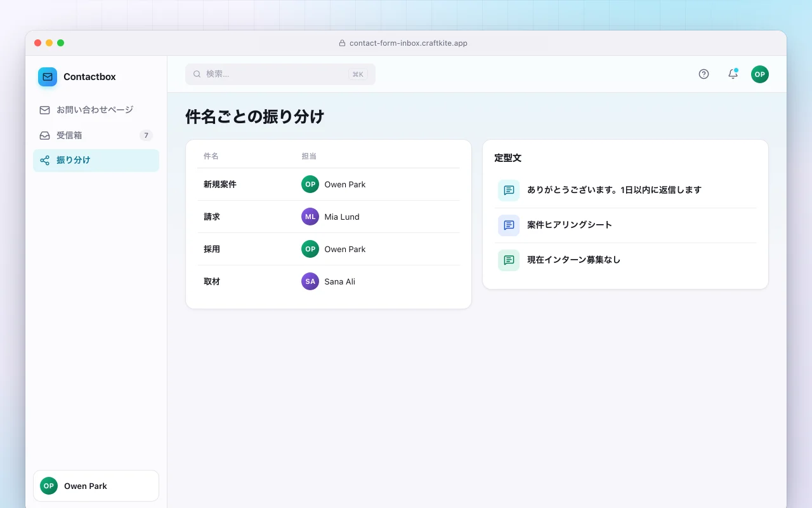
Task: Click the 件名 column header
Action: click(x=211, y=156)
